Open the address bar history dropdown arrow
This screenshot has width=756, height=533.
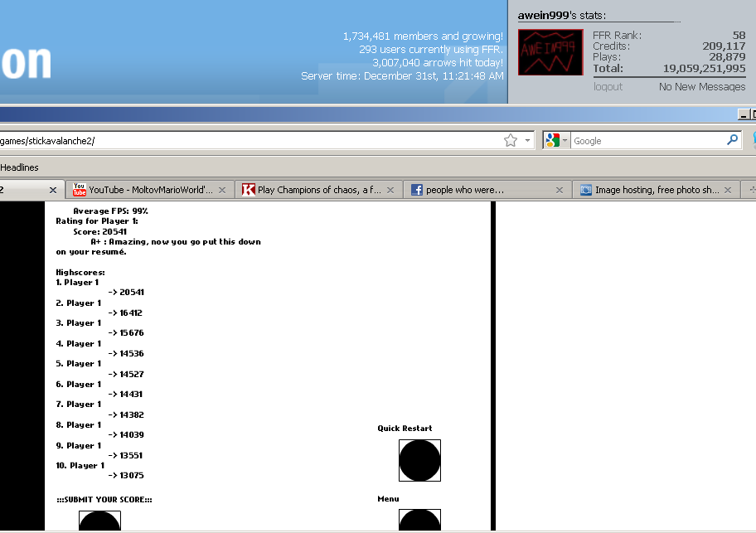point(528,141)
